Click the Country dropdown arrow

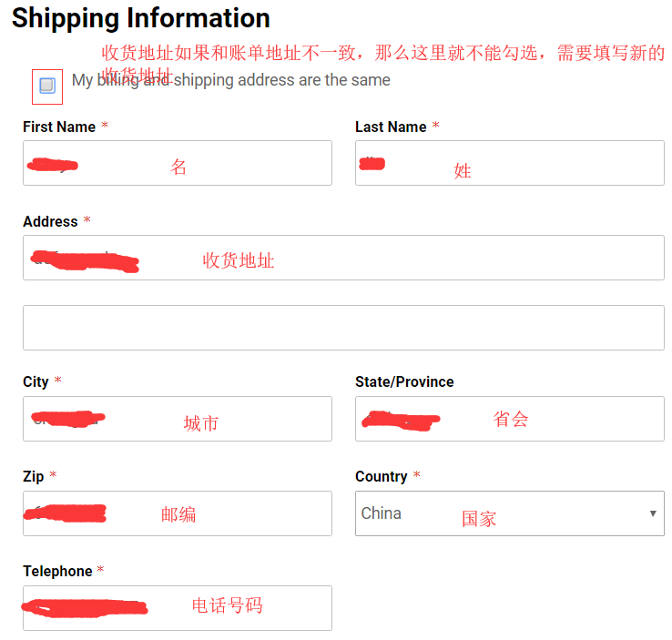tap(652, 513)
